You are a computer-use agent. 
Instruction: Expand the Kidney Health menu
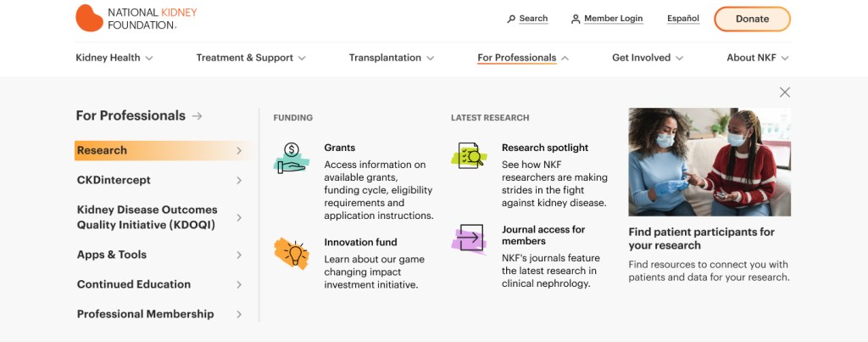(x=114, y=58)
